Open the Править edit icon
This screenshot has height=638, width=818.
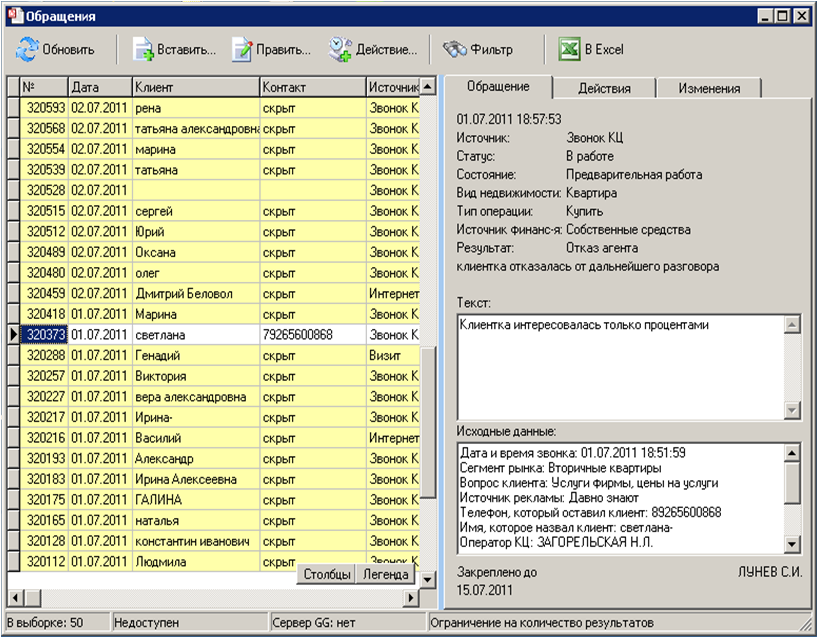(242, 50)
